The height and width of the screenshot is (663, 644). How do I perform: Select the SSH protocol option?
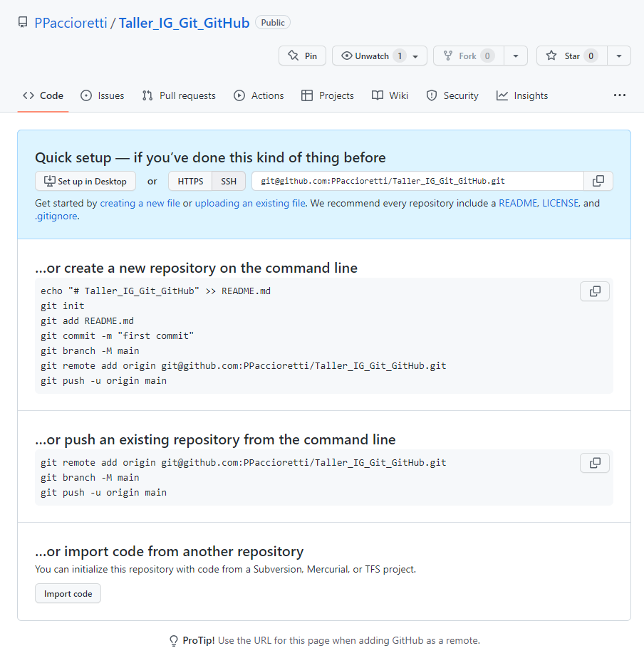(229, 181)
